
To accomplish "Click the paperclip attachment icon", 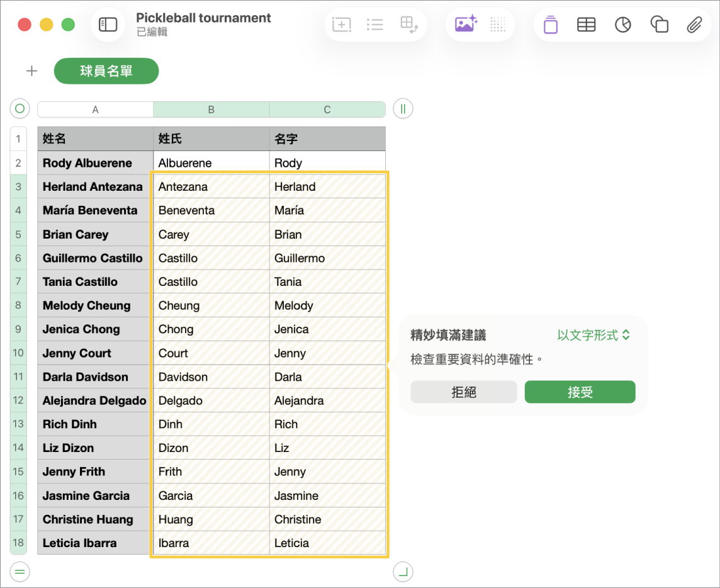I will click(694, 25).
